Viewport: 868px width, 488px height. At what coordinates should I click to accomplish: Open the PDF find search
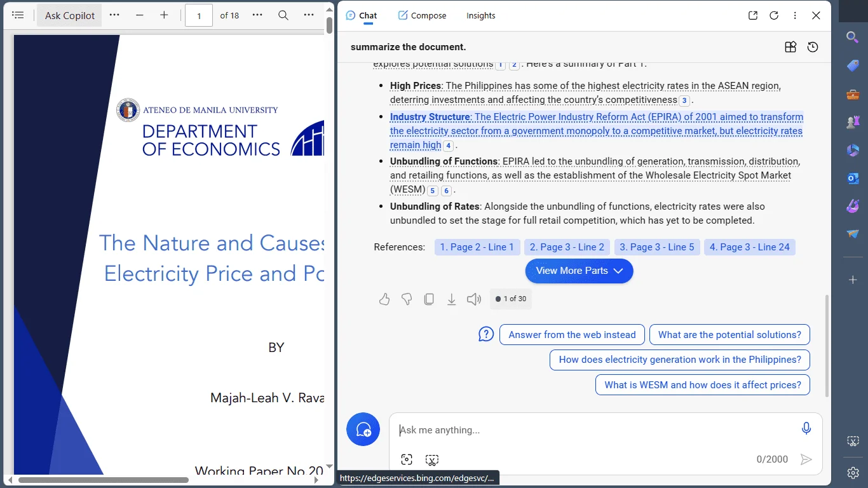pos(283,15)
